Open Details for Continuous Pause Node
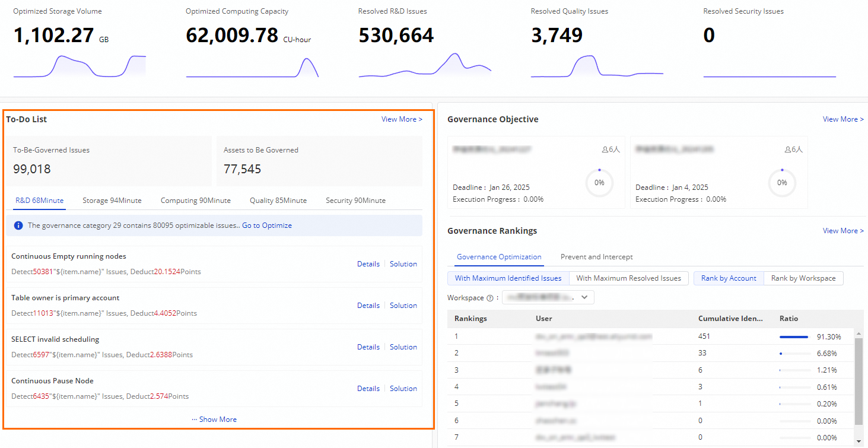Screen dimensions: 868x448 [x=368, y=389]
